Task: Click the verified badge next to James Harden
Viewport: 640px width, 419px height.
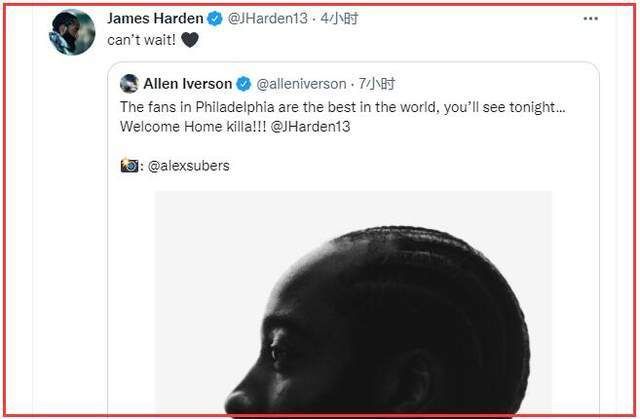Action: 215,19
